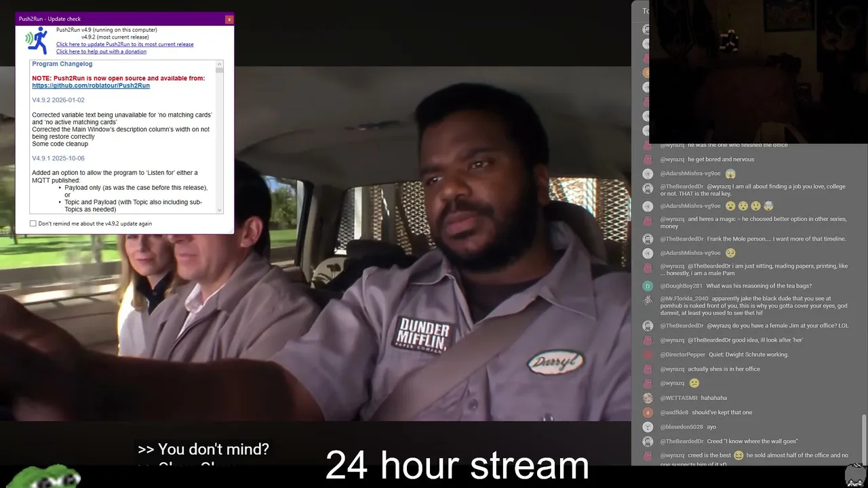Click TheBeardedDr avatar beside 'female Jim' message
This screenshot has height=488, width=868.
pyautogui.click(x=648, y=326)
